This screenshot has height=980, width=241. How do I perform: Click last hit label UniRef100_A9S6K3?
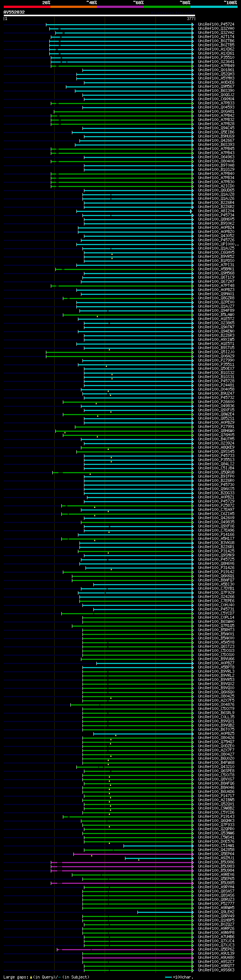pyautogui.click(x=216, y=970)
